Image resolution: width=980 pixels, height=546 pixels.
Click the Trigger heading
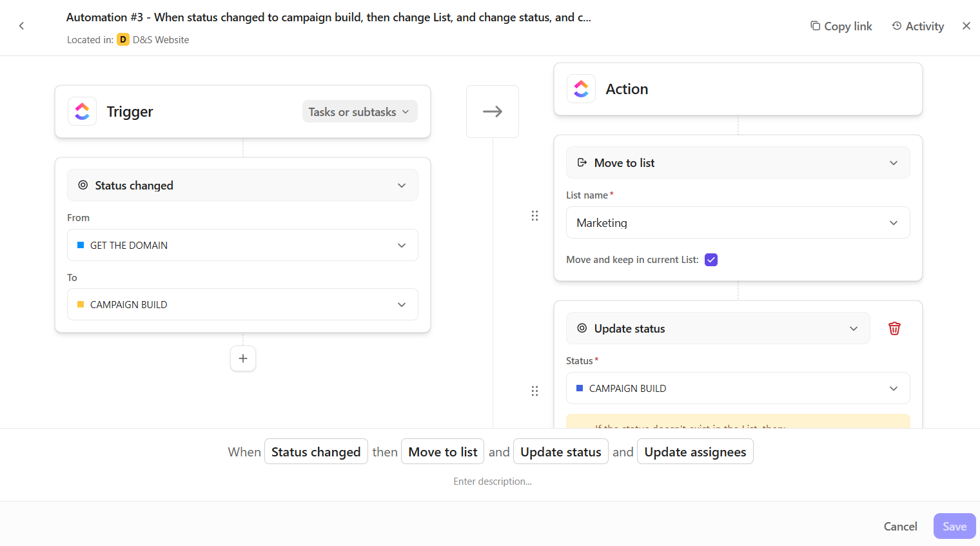[130, 112]
